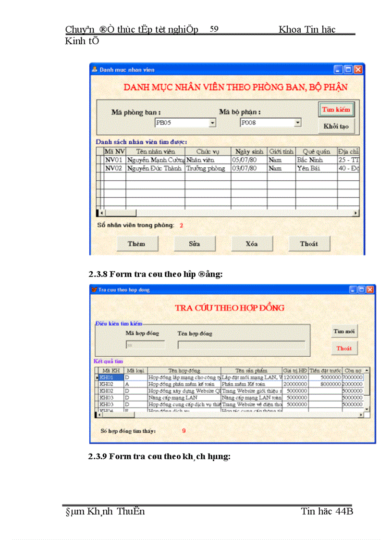Click the horizontal scrollbar below the employee grid
The width and height of the screenshot is (392, 540).
tap(120, 212)
